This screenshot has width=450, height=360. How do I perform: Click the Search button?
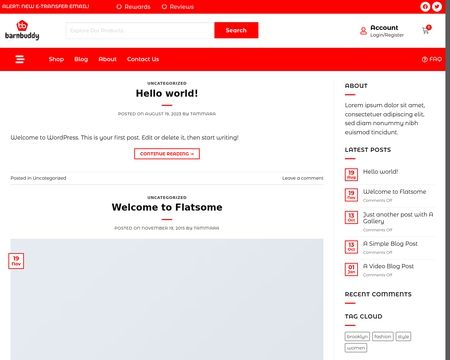tap(236, 30)
